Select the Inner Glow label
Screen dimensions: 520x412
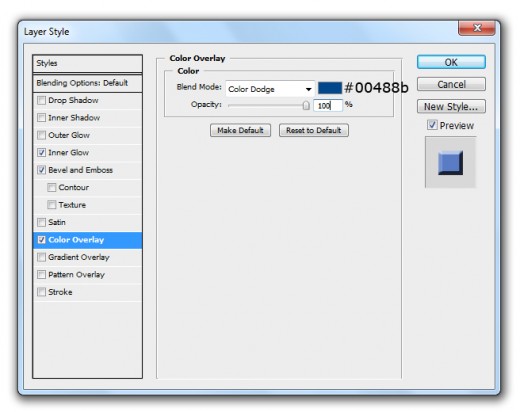click(68, 153)
